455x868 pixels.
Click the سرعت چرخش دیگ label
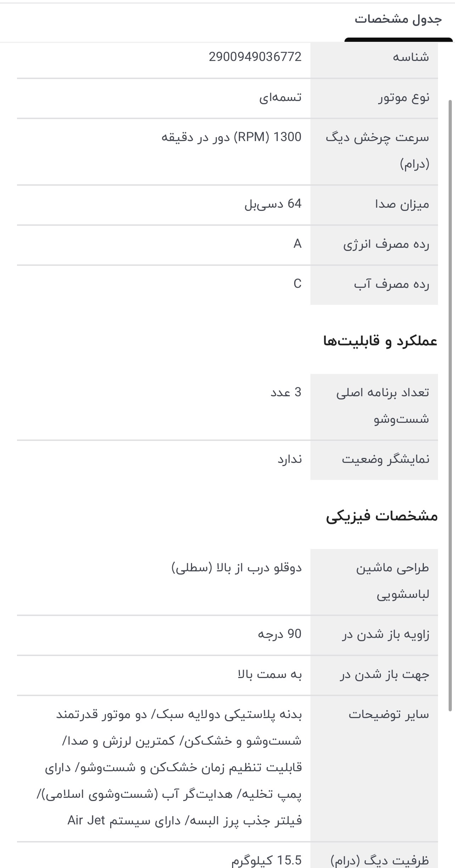tap(377, 150)
